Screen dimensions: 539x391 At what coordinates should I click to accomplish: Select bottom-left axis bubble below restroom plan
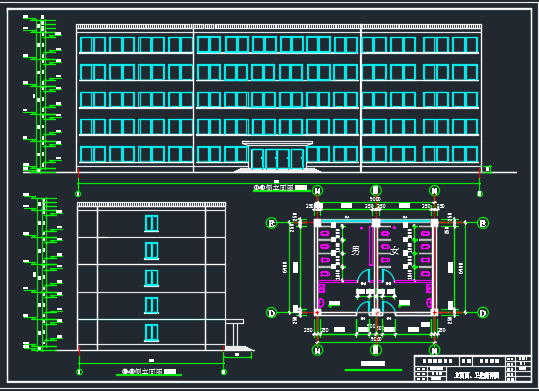point(317,350)
